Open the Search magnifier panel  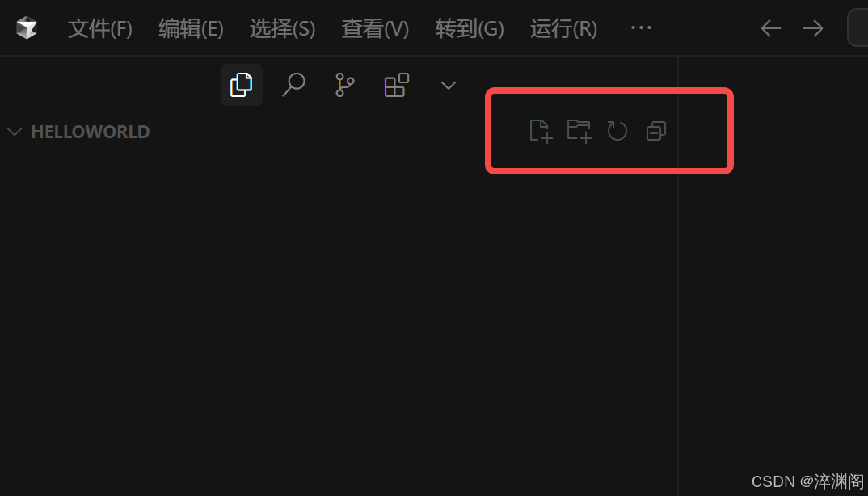tap(293, 85)
